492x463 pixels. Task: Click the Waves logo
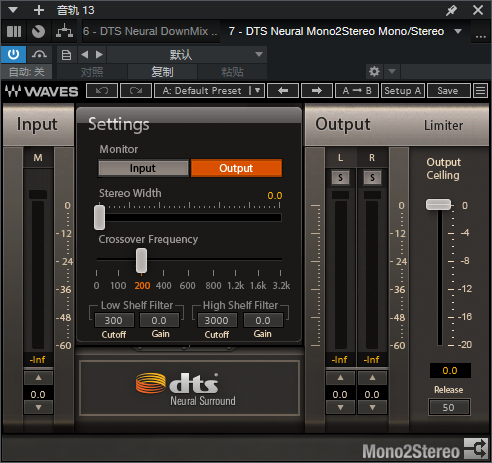click(42, 91)
